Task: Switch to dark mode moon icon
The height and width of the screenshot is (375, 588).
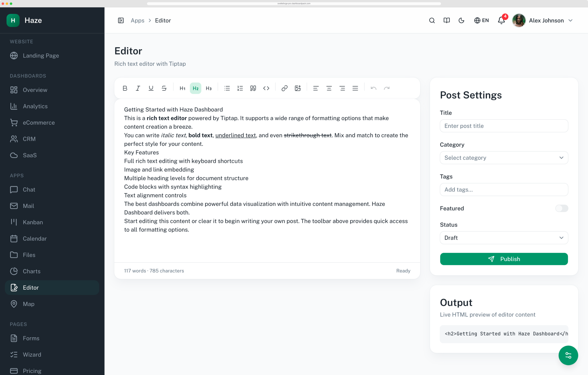Action: (461, 20)
